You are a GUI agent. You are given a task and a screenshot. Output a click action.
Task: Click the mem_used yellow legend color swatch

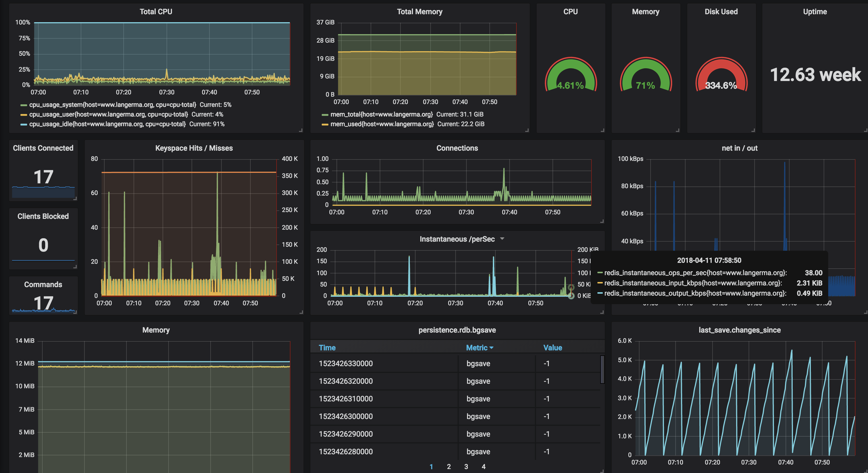coord(325,124)
